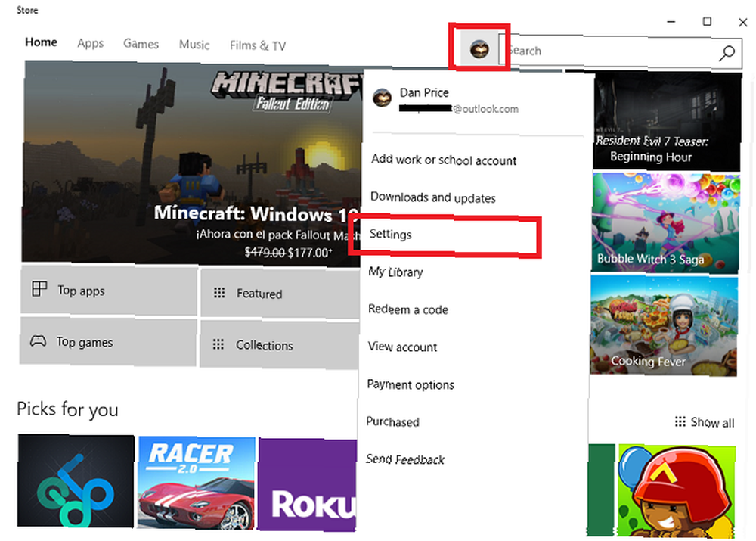
Task: Open the Minecraft Windows 10 banner
Action: pos(192,164)
